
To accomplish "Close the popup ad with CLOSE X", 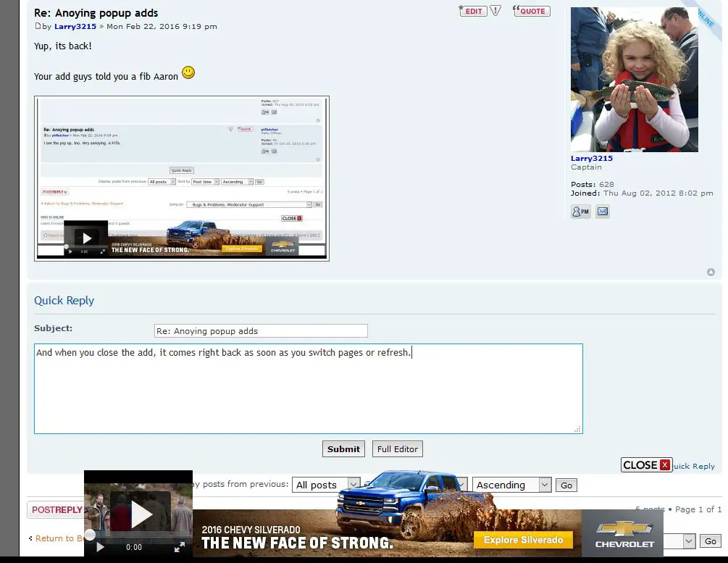I will pos(646,465).
